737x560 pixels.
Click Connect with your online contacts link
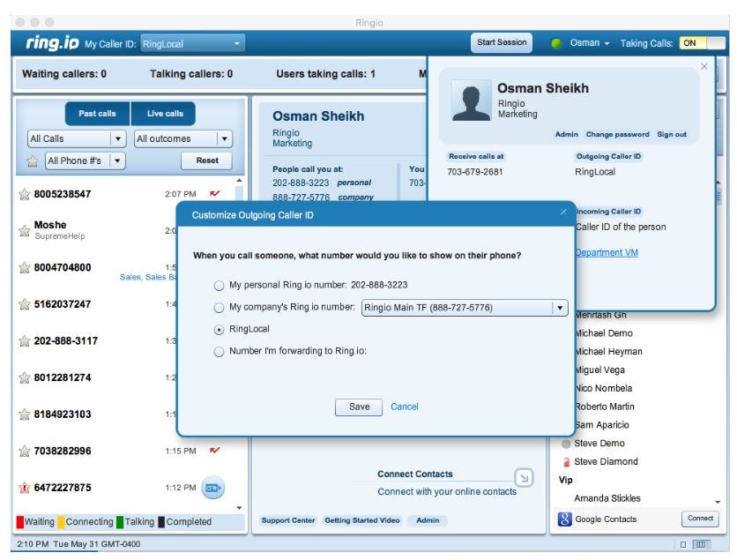447,492
